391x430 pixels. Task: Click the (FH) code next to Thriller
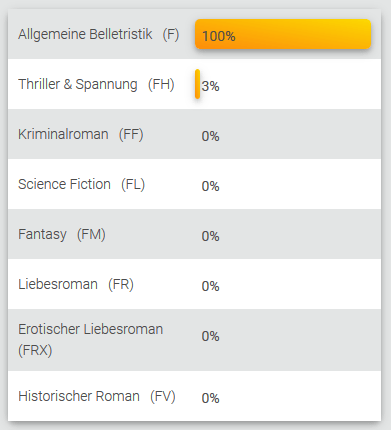161,84
